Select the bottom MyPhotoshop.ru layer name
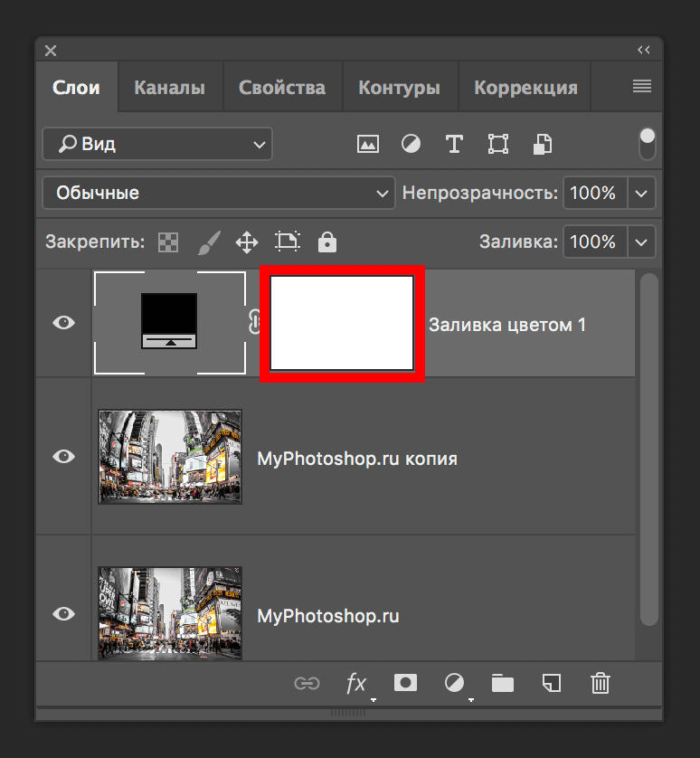This screenshot has width=700, height=758. 327,616
